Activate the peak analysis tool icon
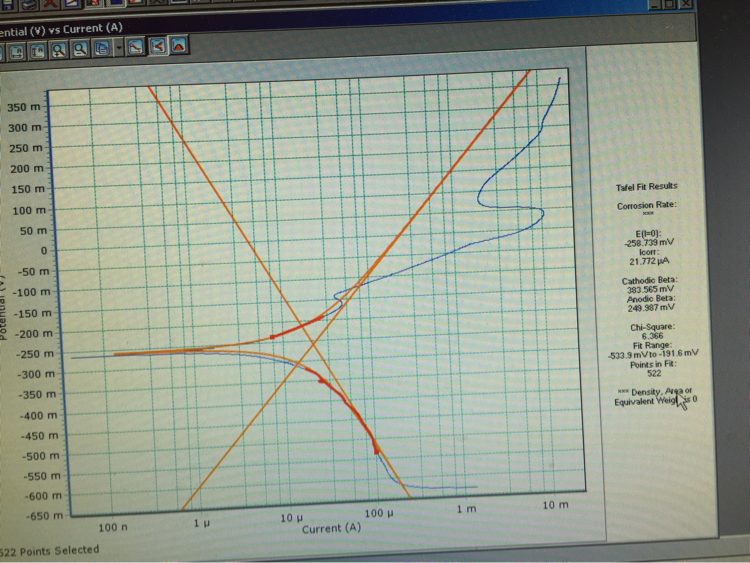 point(178,45)
